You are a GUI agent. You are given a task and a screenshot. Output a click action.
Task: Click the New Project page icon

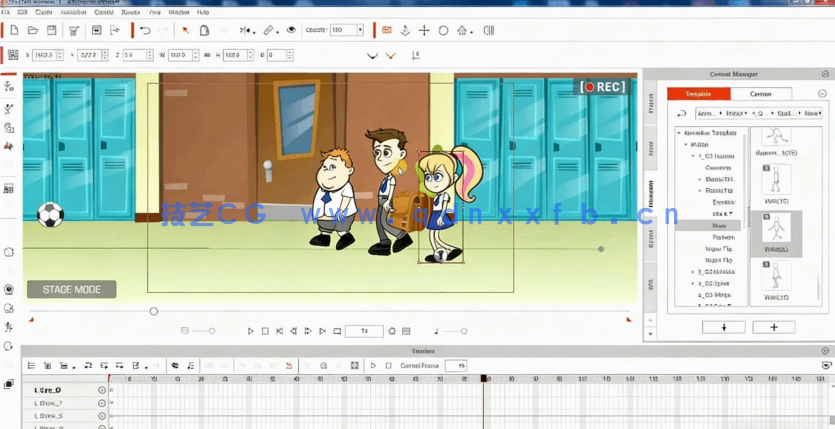14,30
